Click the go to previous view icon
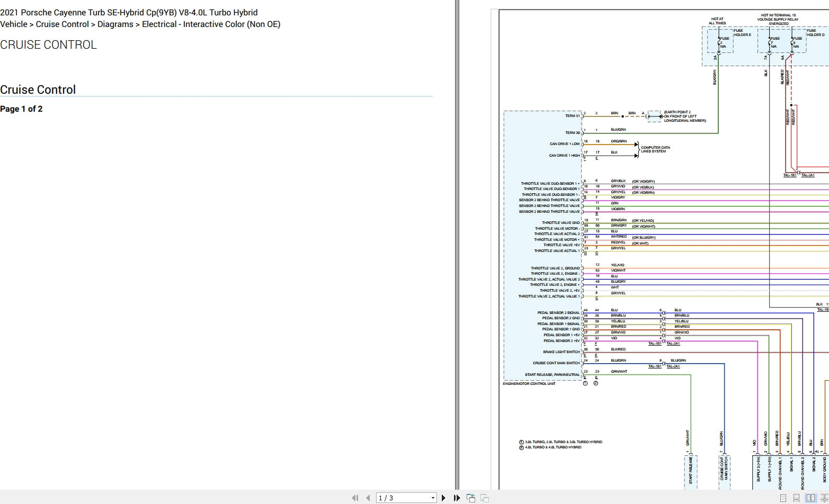829x504 pixels. click(x=470, y=498)
